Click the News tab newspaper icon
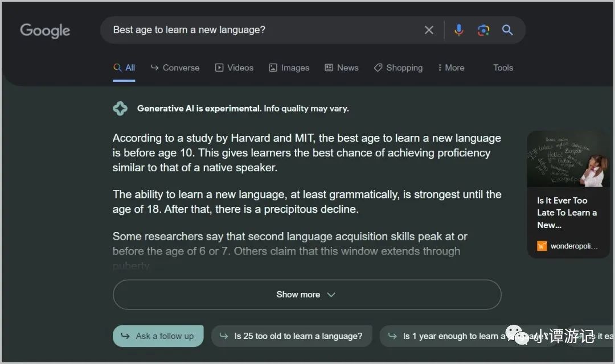Screen dimensions: 615x364 point(329,68)
